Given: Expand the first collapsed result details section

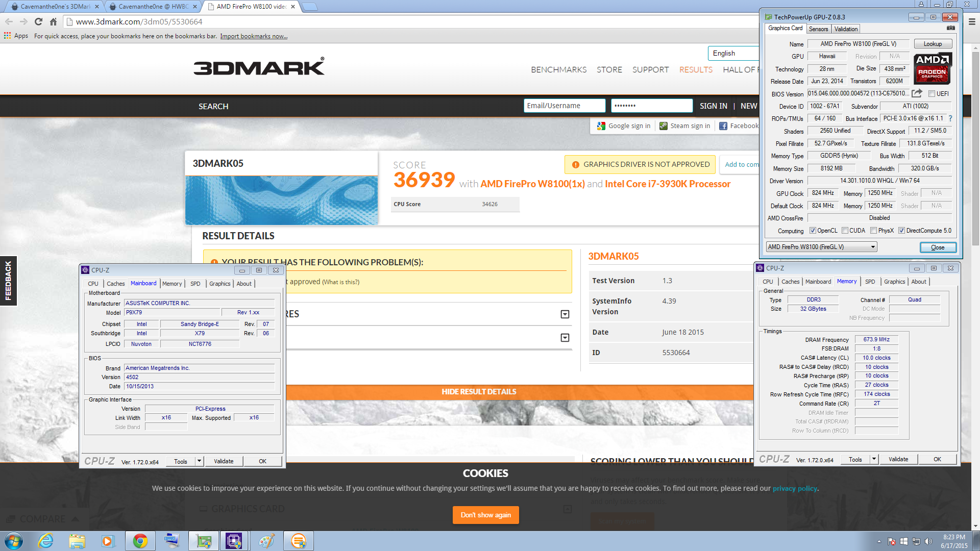Looking at the screenshot, I should click(565, 314).
